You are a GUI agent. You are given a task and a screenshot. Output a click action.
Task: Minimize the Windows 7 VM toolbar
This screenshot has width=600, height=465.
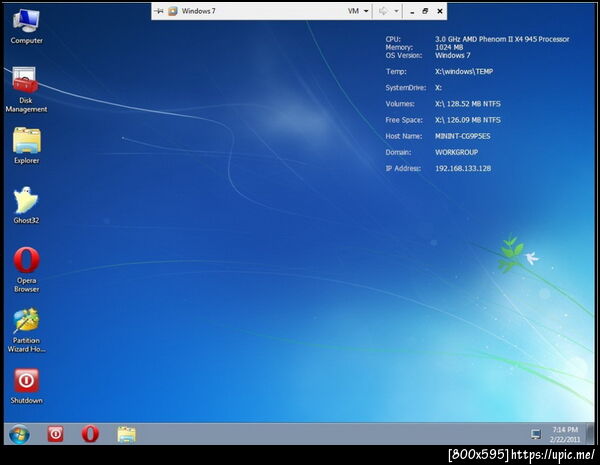[412, 11]
